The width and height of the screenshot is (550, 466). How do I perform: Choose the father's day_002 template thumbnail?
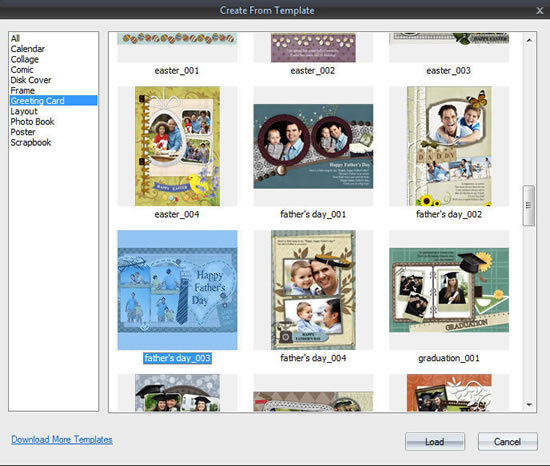point(449,146)
